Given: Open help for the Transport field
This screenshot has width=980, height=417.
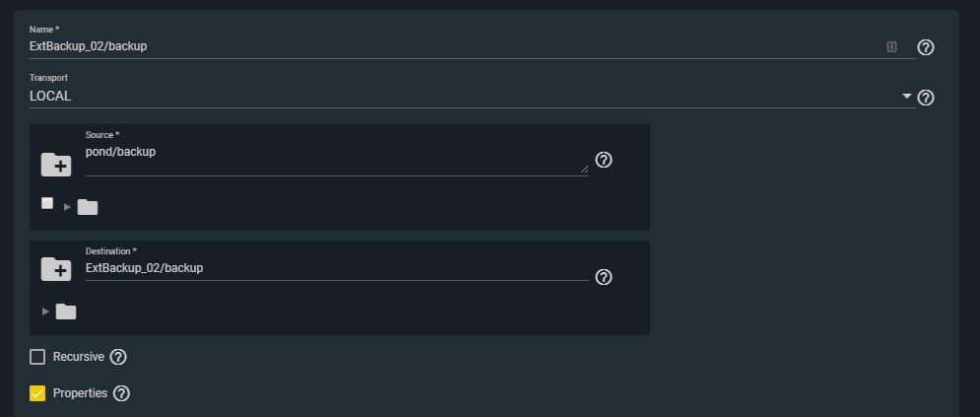Looking at the screenshot, I should (926, 98).
